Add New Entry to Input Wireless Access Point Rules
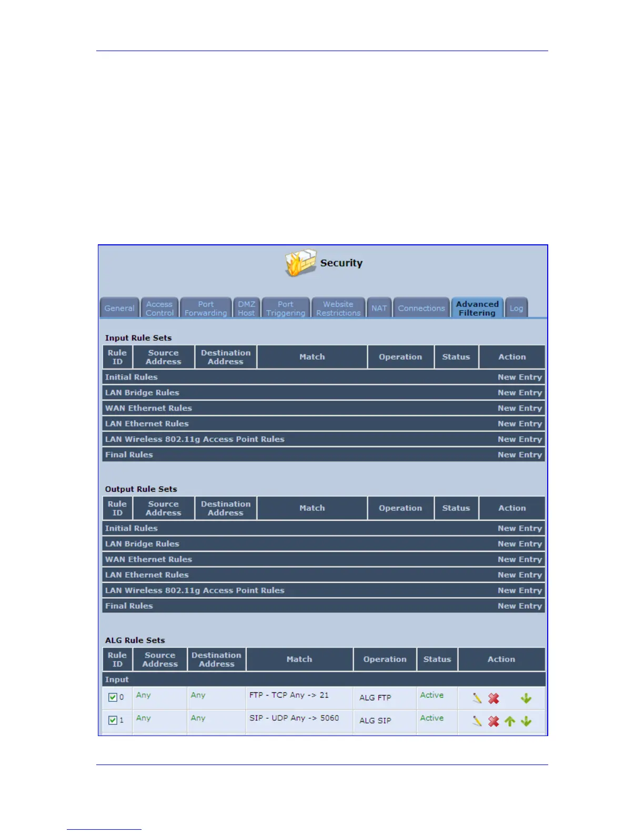The width and height of the screenshot is (644, 834). pos(520,439)
